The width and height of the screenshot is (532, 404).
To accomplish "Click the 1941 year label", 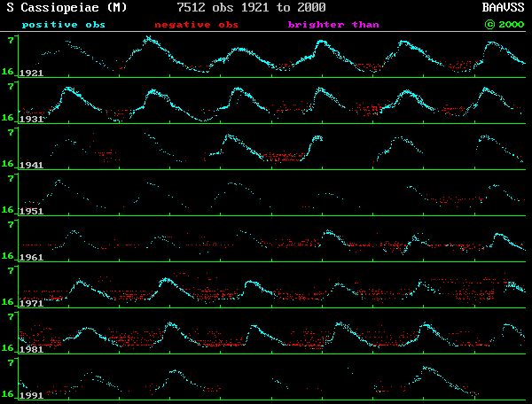I will coord(31,165).
